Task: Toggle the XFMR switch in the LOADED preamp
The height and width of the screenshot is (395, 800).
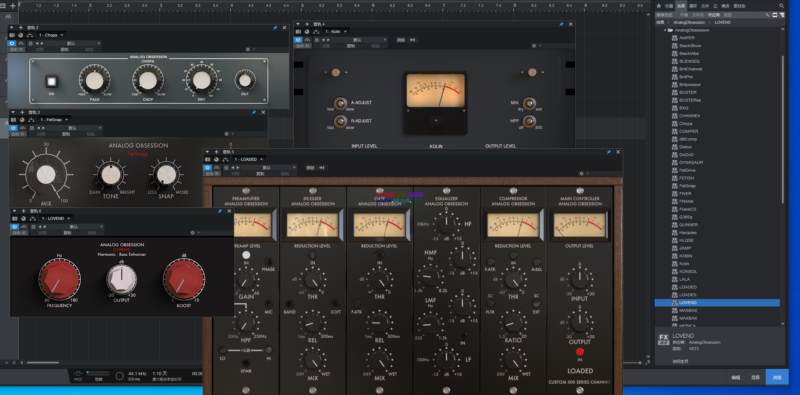Action: (x=245, y=363)
